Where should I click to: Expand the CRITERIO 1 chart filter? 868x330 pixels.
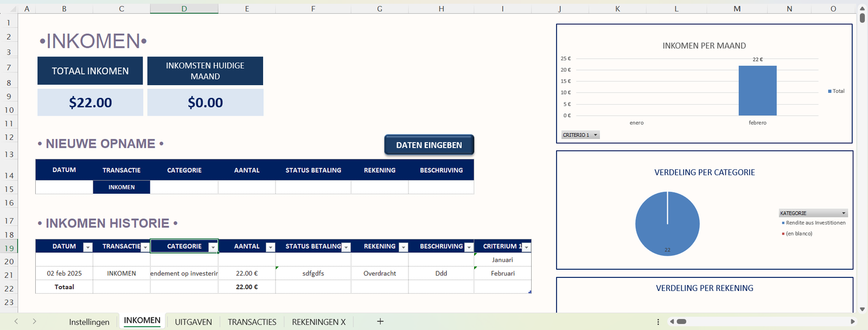pos(595,135)
